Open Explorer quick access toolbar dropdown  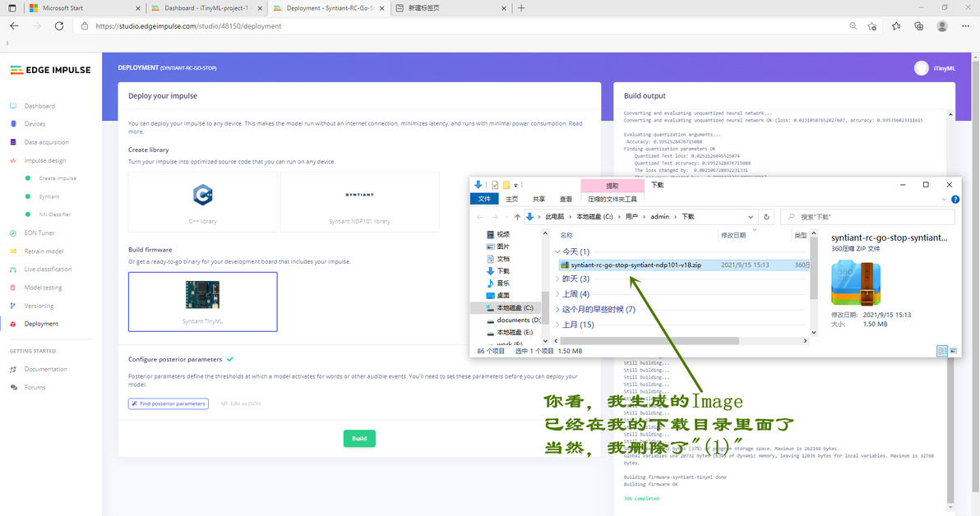pyautogui.click(x=515, y=185)
